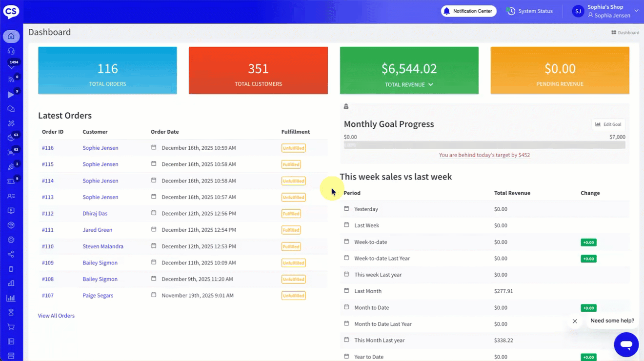Open the mobile phone sidebar icon
Screen dimensions: 644x361
point(11,269)
